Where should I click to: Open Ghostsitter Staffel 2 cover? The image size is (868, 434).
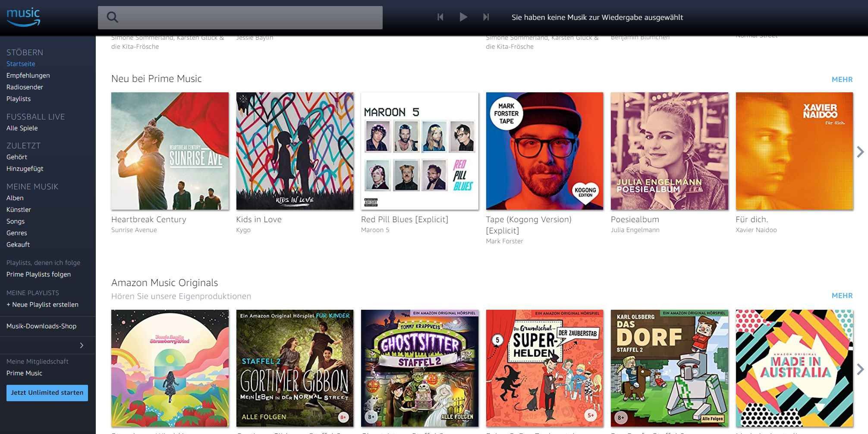click(x=420, y=368)
